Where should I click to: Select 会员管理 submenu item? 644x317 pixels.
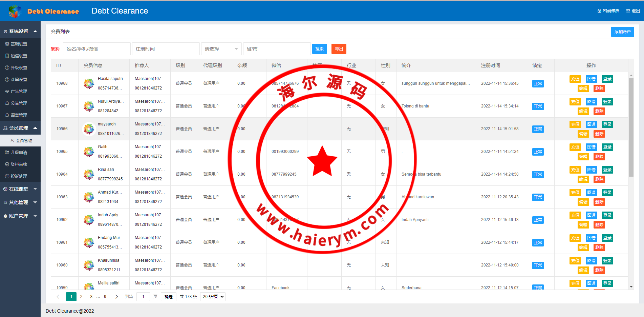tap(24, 140)
